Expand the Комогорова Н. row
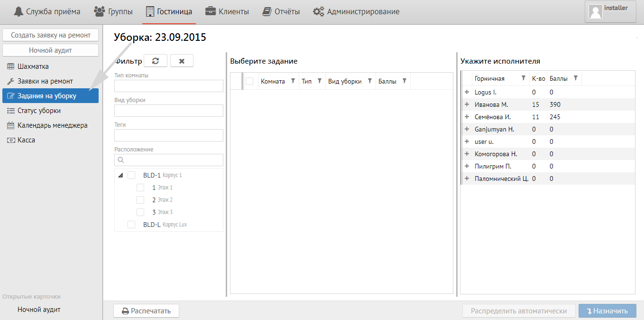Viewport: 644px width, 320px height. (467, 154)
